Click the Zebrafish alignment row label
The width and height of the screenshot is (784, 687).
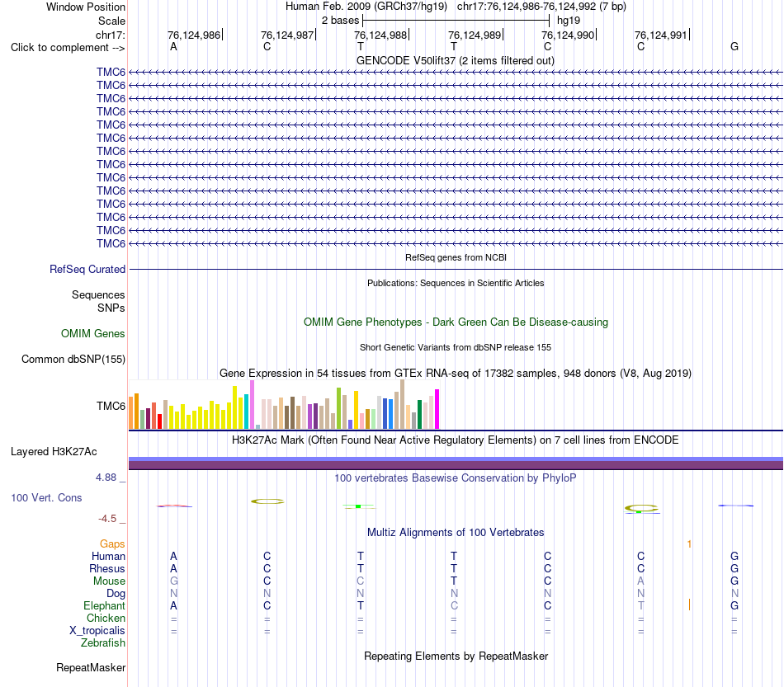[x=103, y=643]
